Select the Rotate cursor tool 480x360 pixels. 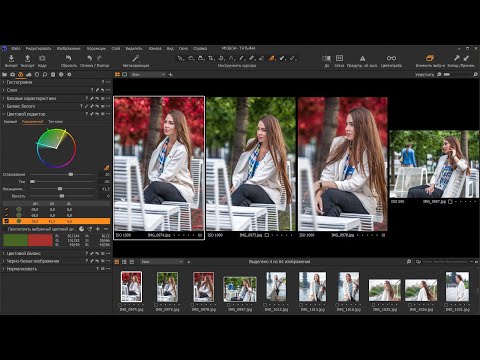click(221, 58)
